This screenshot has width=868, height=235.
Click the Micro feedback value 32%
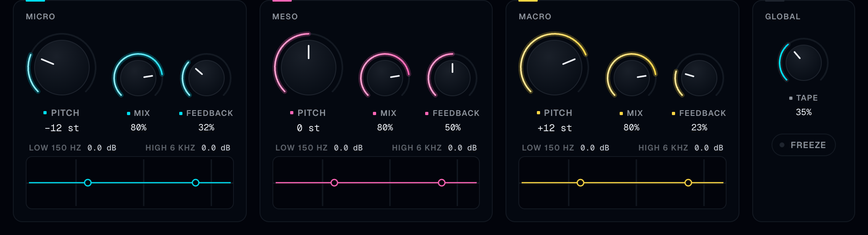pyautogui.click(x=206, y=128)
